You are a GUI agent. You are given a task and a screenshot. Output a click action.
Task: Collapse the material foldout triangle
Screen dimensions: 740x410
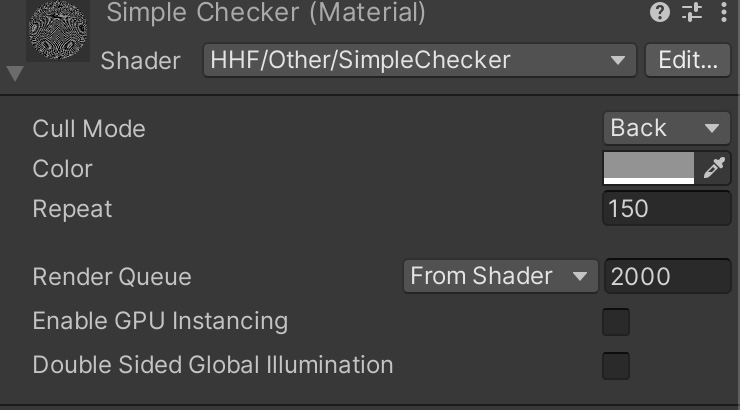15,74
